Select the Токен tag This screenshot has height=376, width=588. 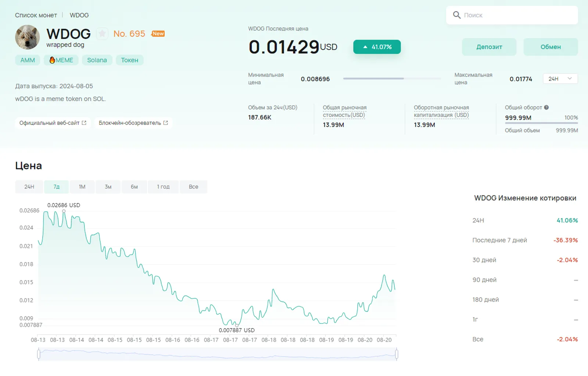tap(130, 60)
